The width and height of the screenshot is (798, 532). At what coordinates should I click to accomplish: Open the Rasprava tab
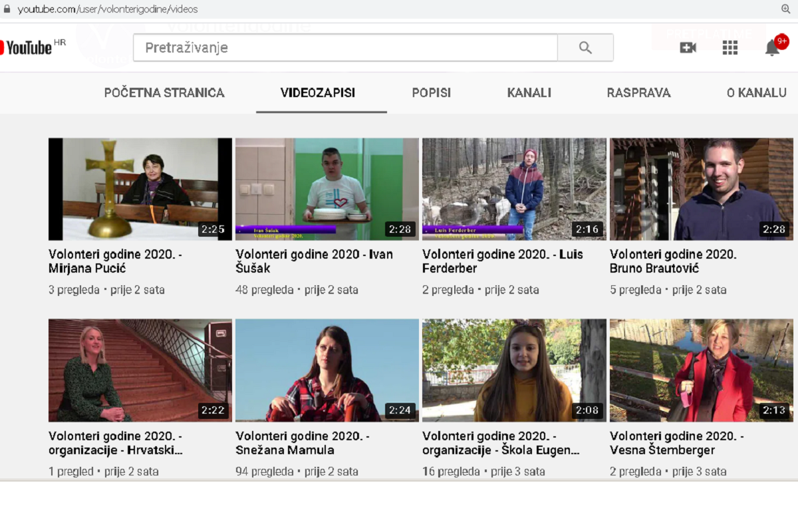tap(638, 93)
